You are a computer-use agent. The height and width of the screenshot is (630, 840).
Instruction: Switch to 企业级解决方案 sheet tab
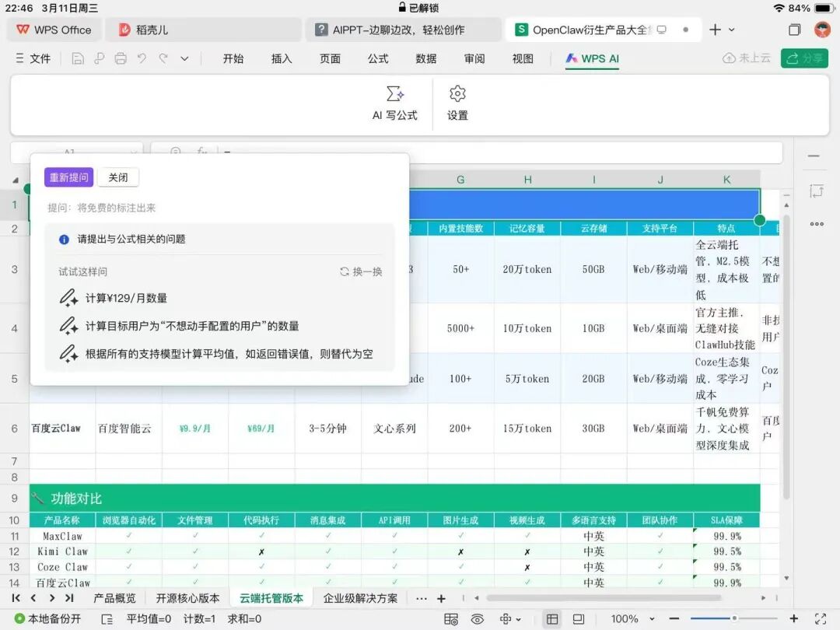tap(360, 598)
